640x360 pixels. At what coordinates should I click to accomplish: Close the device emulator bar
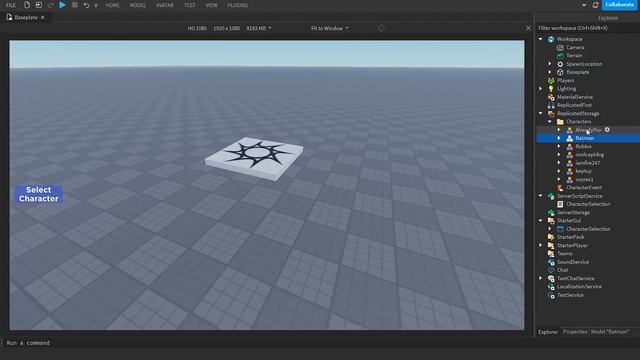coord(529,28)
